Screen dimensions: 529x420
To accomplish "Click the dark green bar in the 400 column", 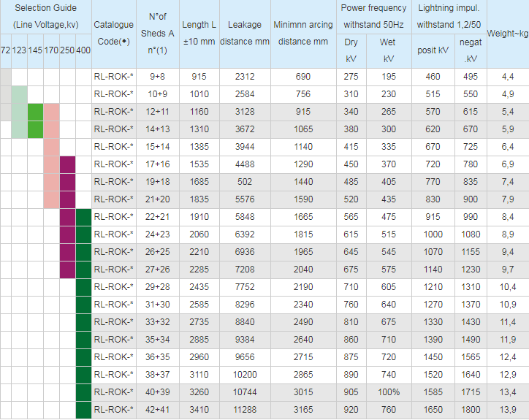I will pyautogui.click(x=83, y=313).
